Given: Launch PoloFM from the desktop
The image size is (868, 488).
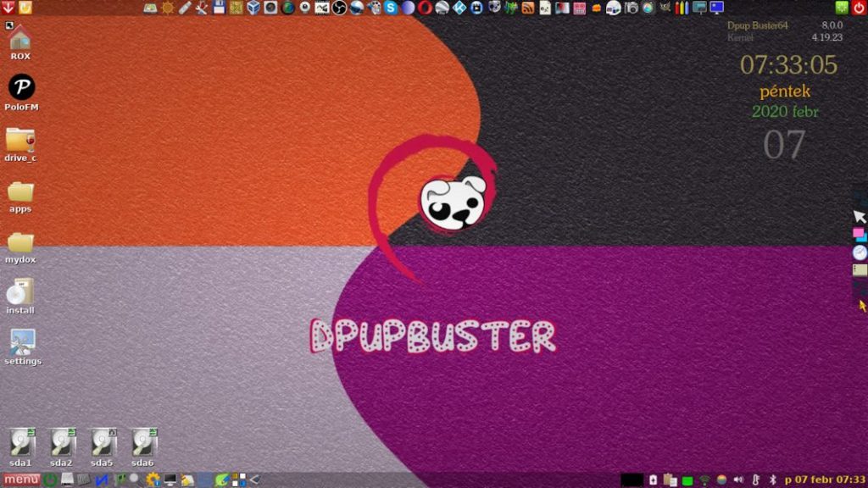Looking at the screenshot, I should 21,88.
